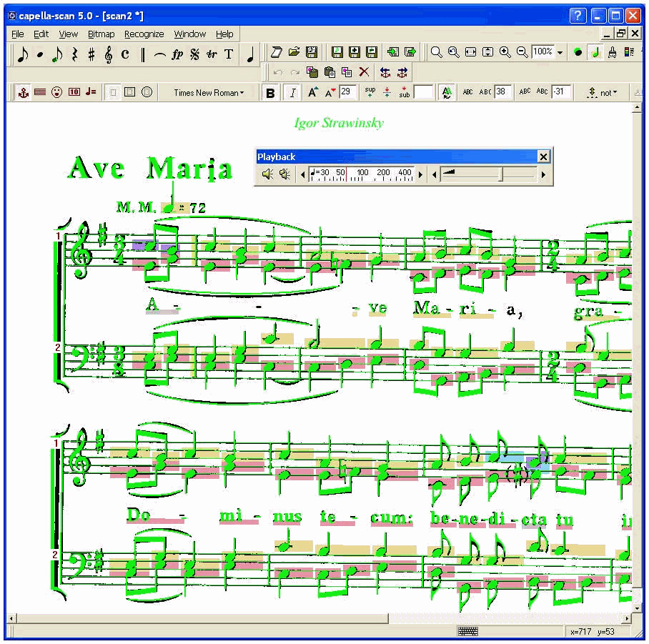Open the Times New Roman font dropdown
The image size is (649, 644).
pos(209,93)
